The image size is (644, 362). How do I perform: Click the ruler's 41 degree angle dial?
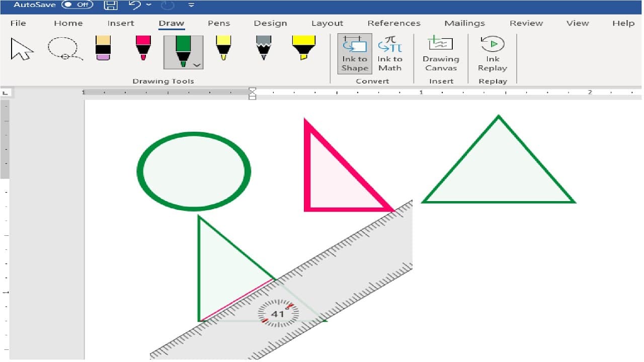click(x=278, y=314)
